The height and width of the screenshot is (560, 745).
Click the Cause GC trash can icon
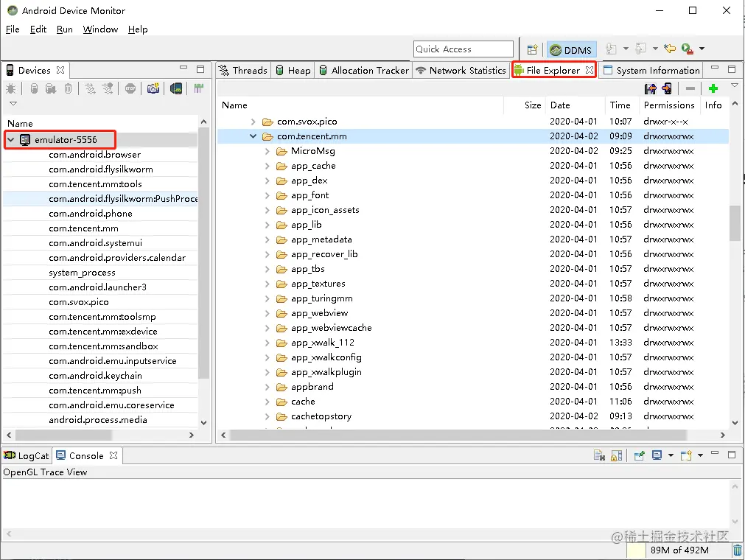[x=68, y=88]
